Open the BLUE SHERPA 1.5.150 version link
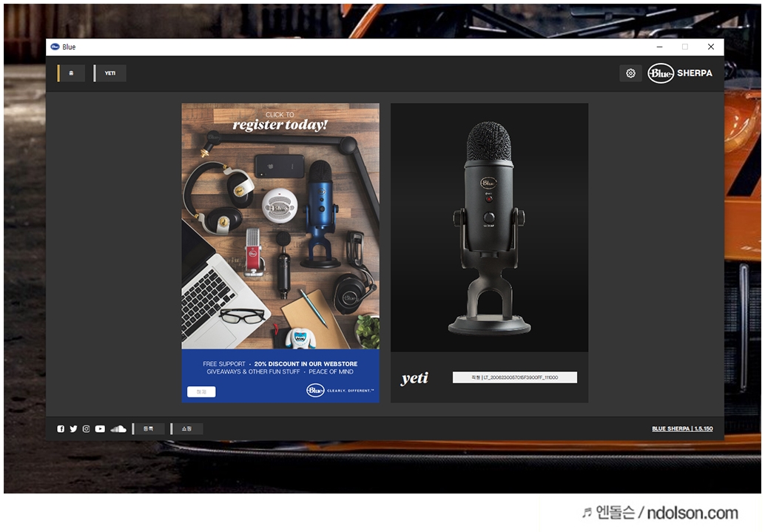Image resolution: width=765 pixels, height=532 pixels. click(682, 428)
